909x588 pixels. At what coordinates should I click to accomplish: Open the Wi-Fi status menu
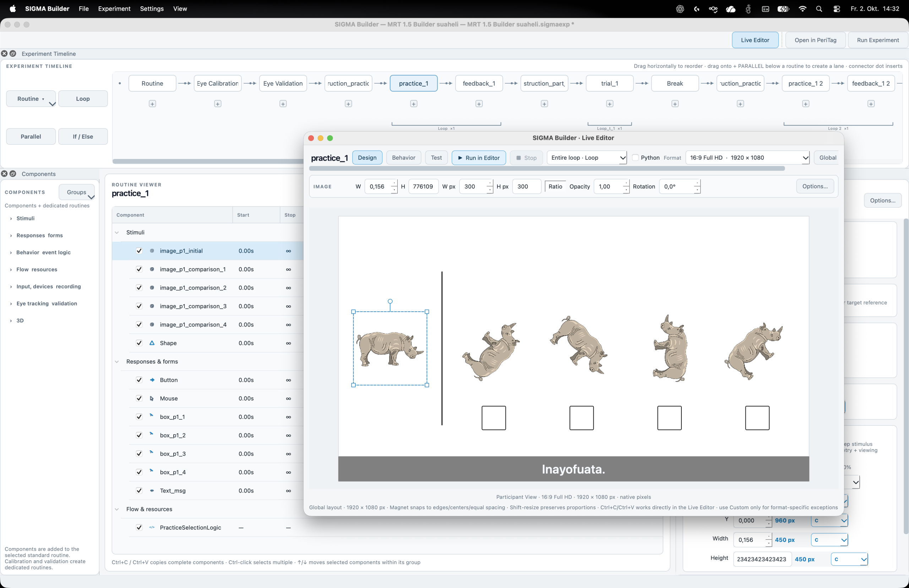[x=802, y=9]
